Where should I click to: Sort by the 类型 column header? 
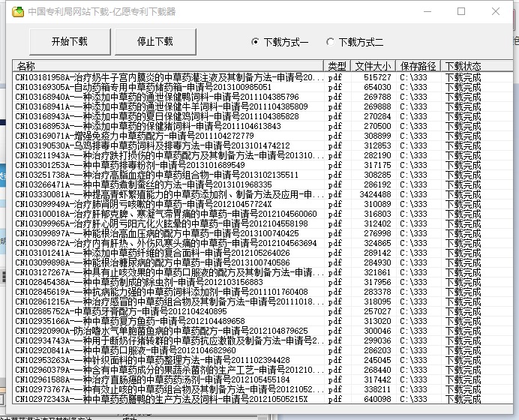[x=337, y=66]
